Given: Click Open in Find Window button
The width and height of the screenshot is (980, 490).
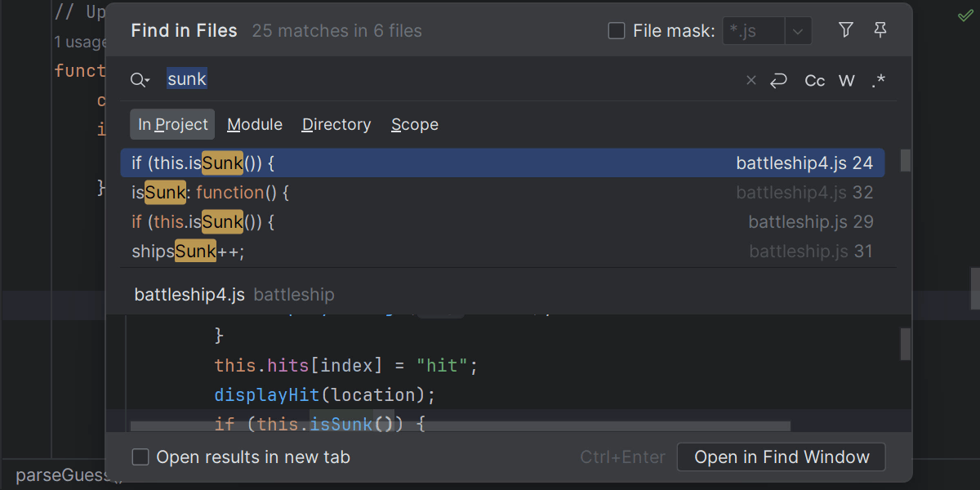Looking at the screenshot, I should click(x=781, y=457).
